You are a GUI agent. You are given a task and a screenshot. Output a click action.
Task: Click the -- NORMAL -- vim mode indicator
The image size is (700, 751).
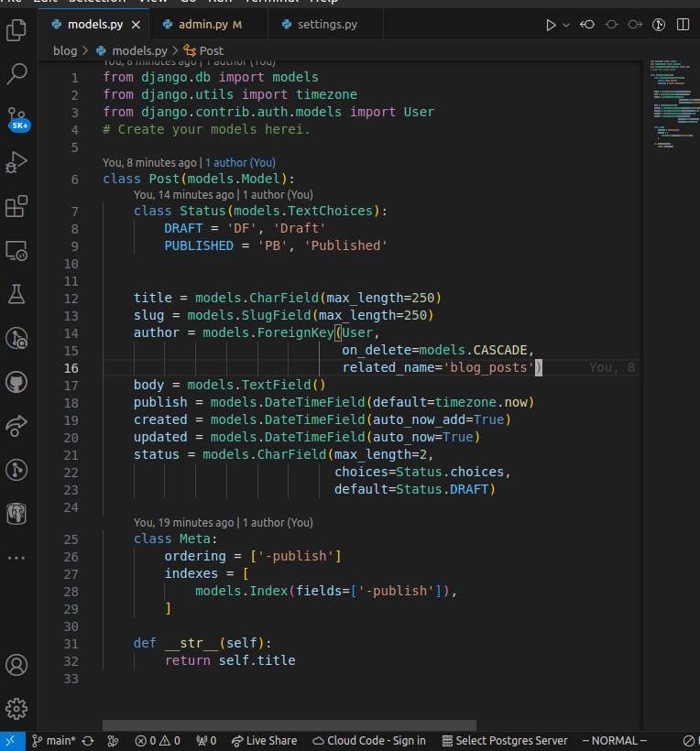(x=615, y=741)
